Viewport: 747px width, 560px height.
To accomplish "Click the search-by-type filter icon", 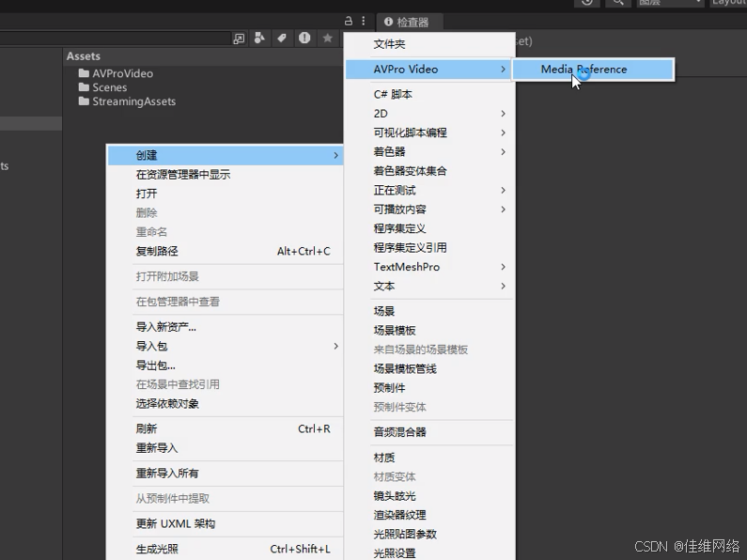I will tap(259, 39).
